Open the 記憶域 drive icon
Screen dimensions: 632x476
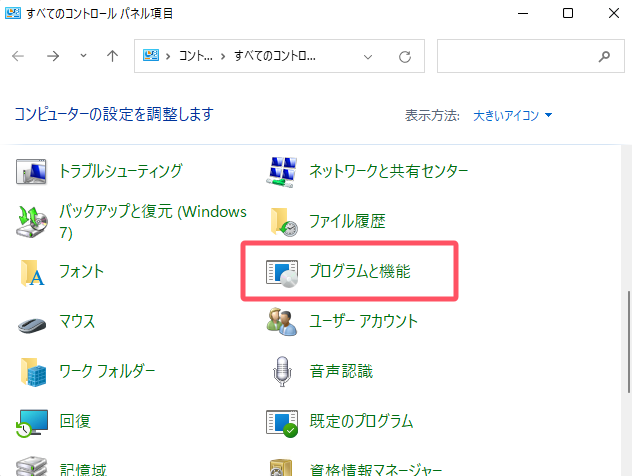31,467
